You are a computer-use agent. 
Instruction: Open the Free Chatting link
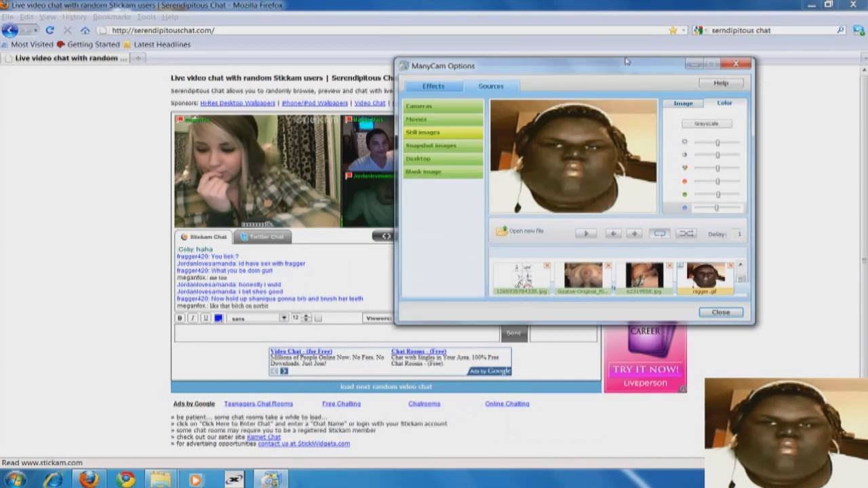341,404
